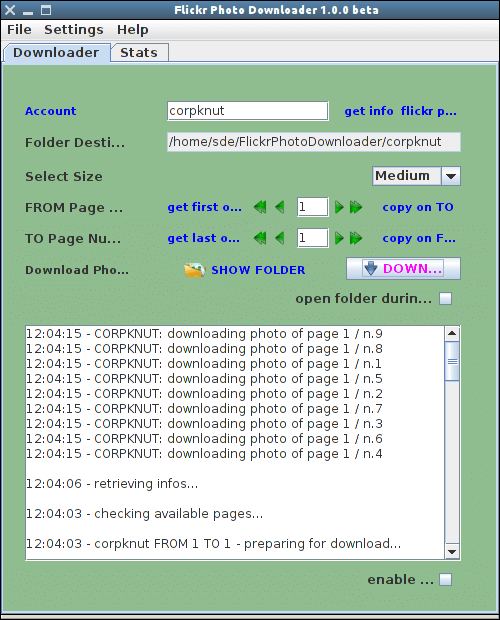Jump to first page in FROM Page row
Image resolution: width=500 pixels, height=620 pixels.
(260, 207)
